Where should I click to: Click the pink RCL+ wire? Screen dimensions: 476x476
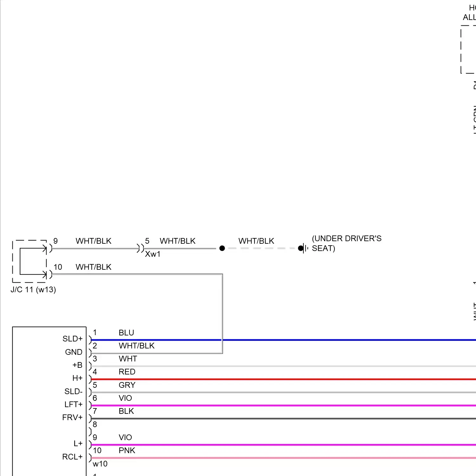pos(283,458)
